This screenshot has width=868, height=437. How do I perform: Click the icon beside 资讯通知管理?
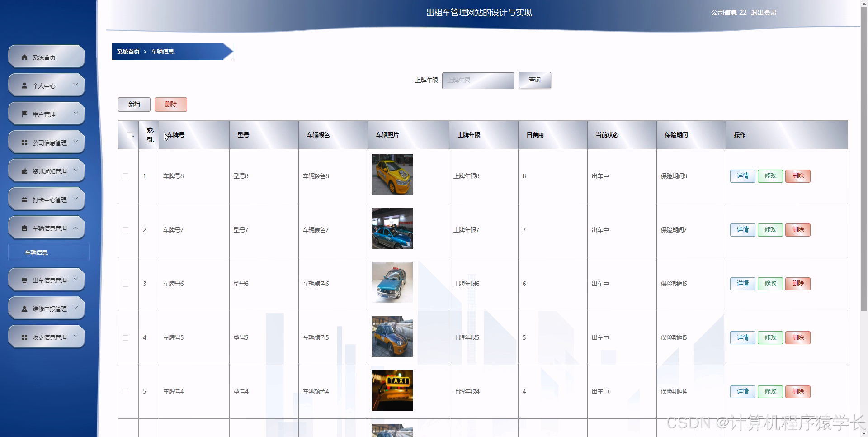[24, 171]
